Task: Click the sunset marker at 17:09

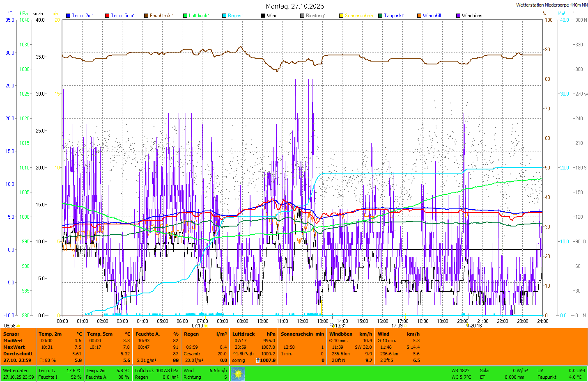Action: click(405, 326)
